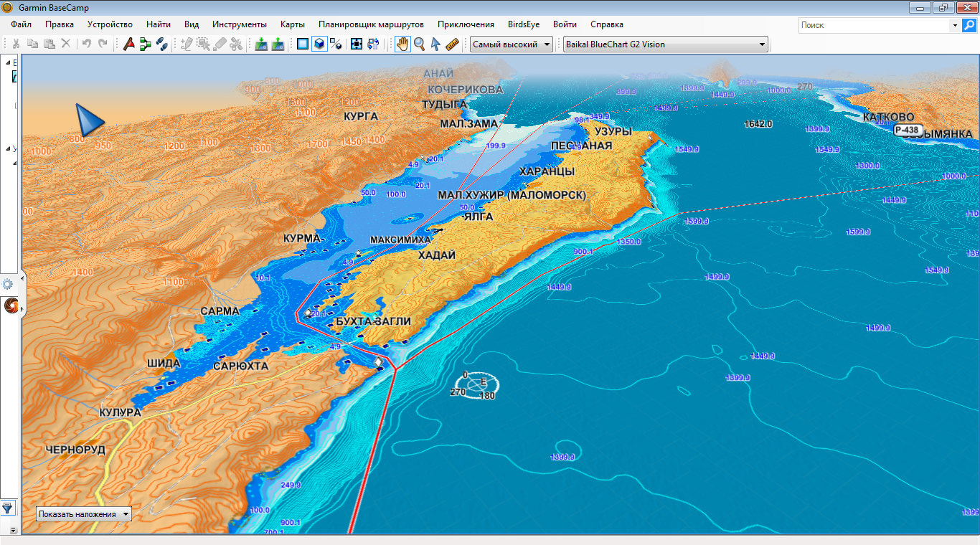Click Send to Device icon
This screenshot has height=545, width=980.
tap(261, 44)
